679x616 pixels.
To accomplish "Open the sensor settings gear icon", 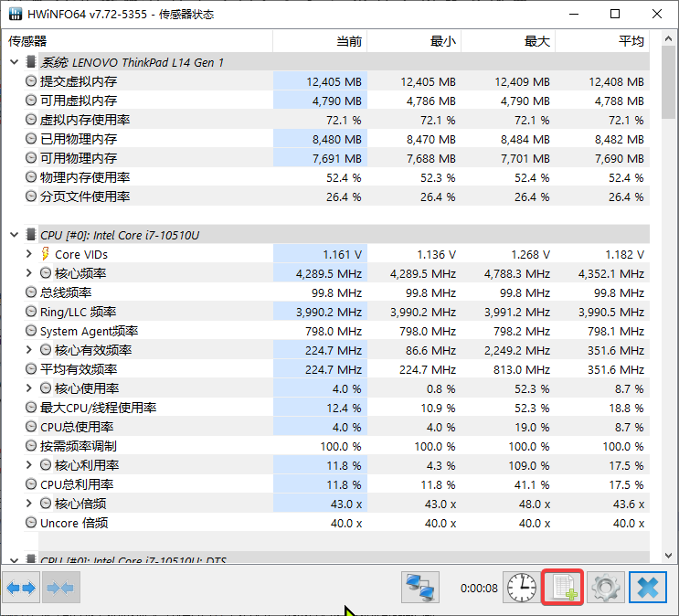I will coord(605,587).
